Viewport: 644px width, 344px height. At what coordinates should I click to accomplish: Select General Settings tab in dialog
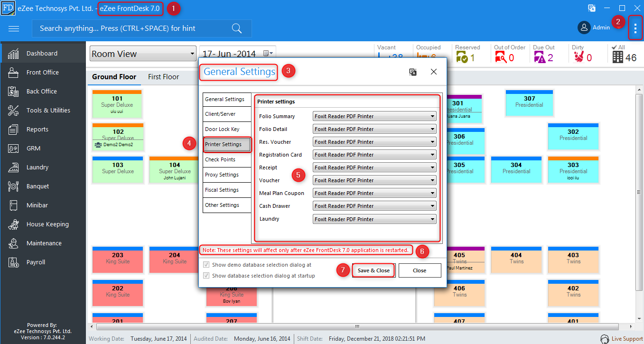tap(227, 99)
